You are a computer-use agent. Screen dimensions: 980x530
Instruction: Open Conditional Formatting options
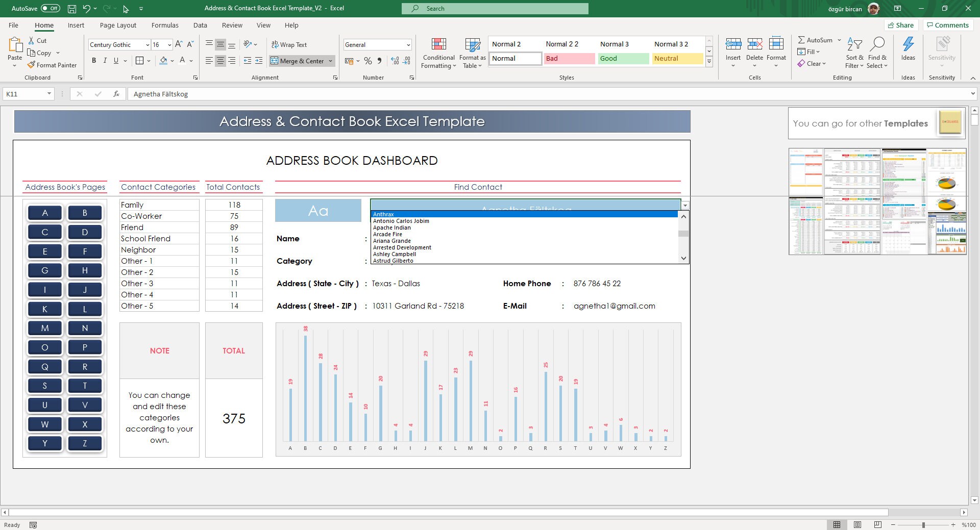pos(438,53)
